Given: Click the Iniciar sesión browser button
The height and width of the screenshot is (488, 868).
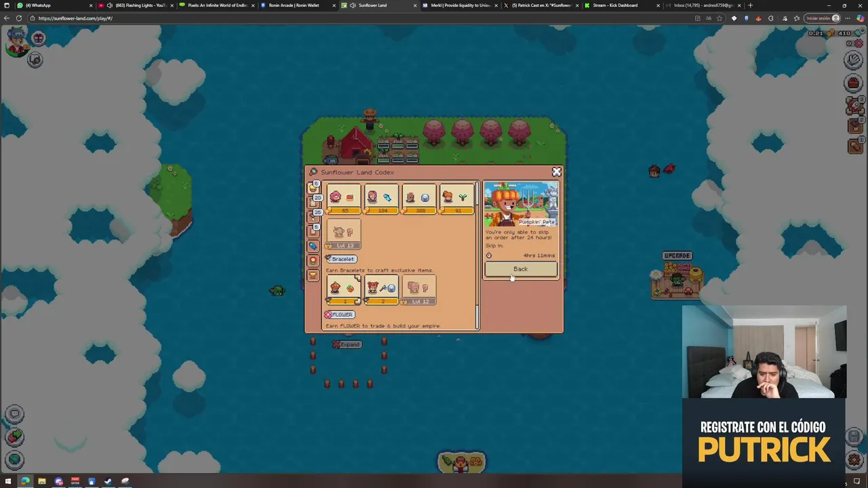Looking at the screenshot, I should (x=823, y=18).
